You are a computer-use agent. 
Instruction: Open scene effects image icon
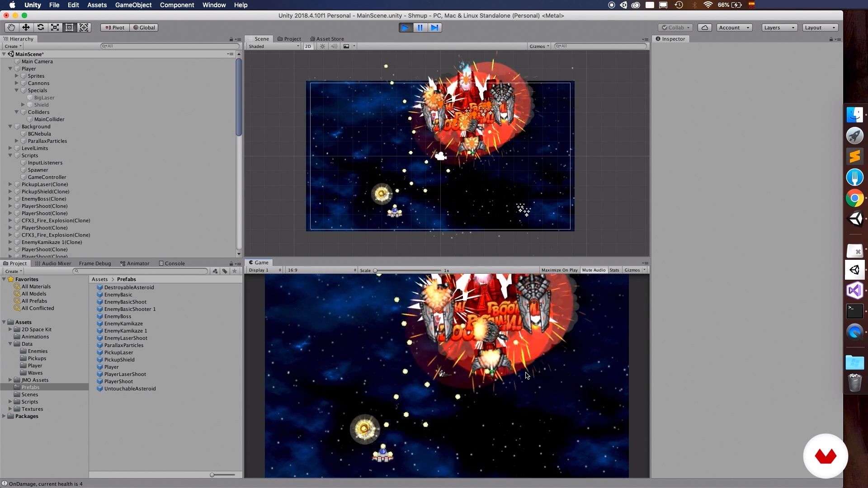click(346, 46)
